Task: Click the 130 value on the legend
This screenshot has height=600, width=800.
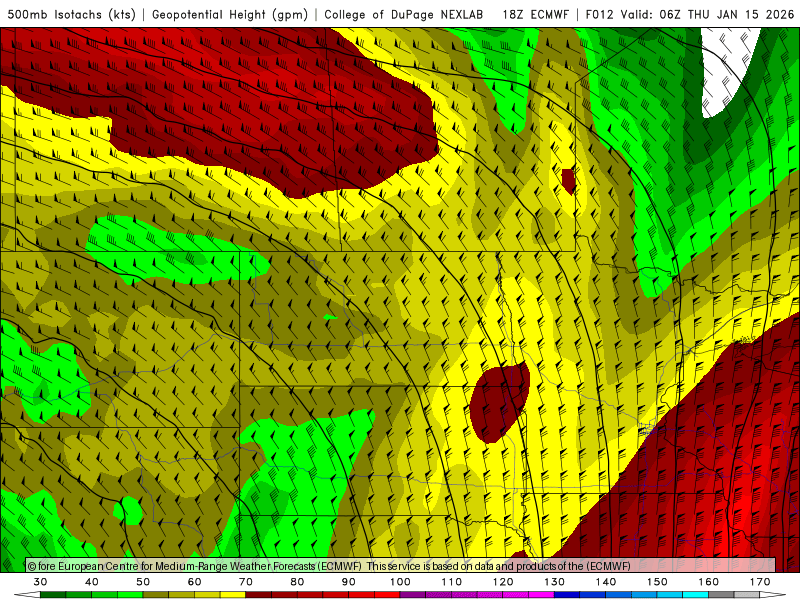Action: click(555, 582)
